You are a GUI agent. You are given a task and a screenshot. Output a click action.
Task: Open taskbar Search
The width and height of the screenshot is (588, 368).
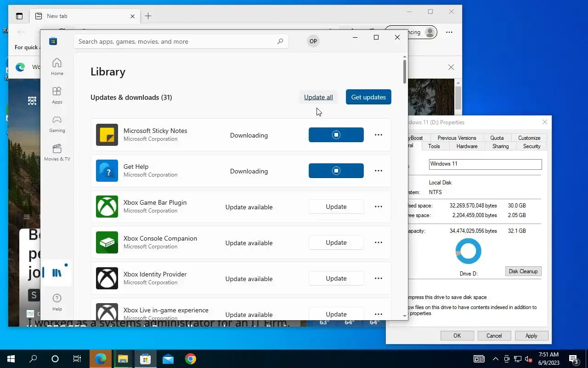(x=33, y=359)
